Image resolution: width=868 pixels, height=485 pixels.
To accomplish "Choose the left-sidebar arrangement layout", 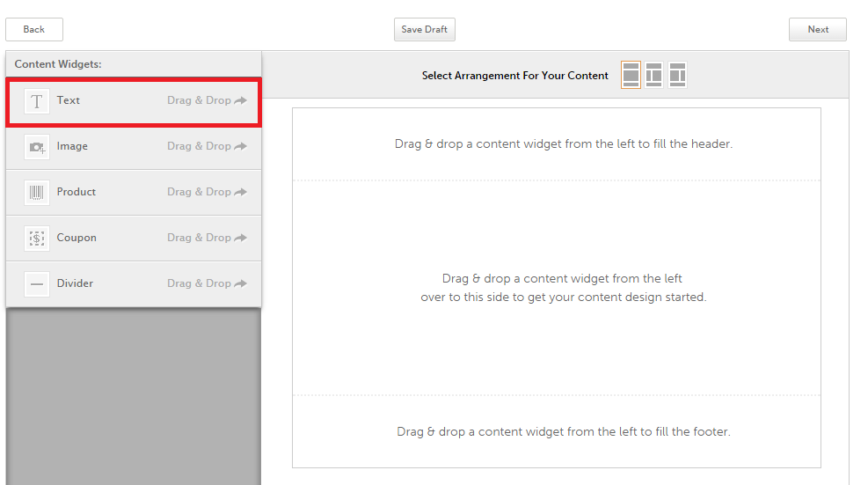I will click(653, 76).
